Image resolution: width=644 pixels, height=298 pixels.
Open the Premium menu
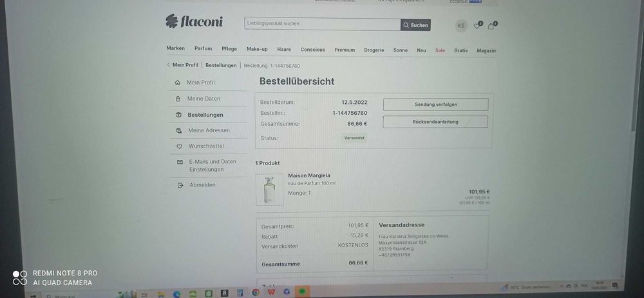point(345,50)
